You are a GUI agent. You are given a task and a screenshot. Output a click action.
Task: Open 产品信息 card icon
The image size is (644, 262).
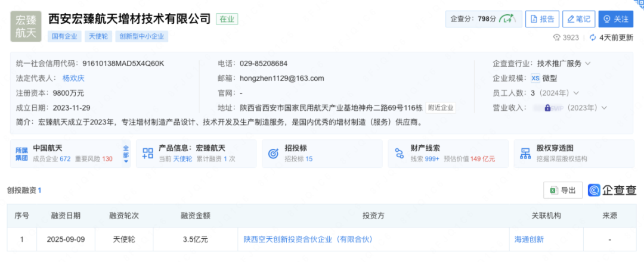[148, 153]
